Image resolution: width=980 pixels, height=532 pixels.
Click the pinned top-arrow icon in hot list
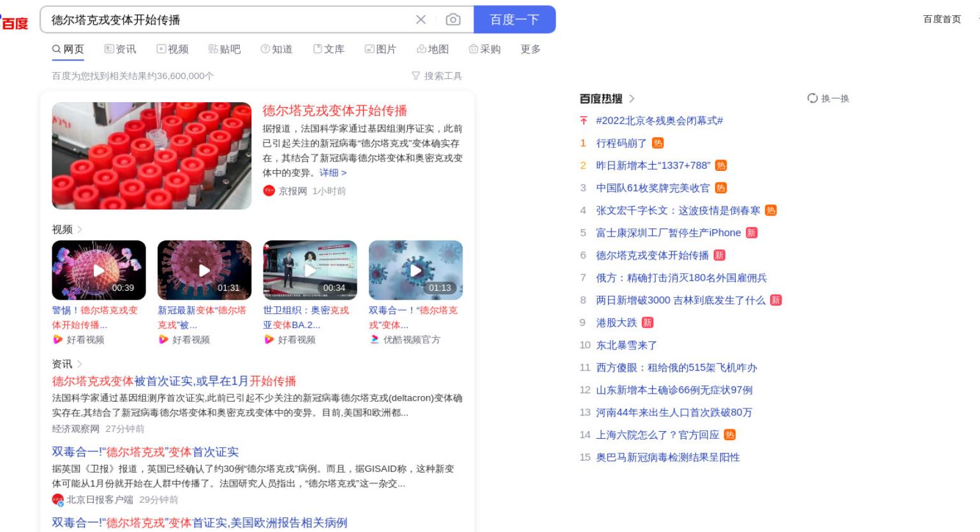[583, 121]
